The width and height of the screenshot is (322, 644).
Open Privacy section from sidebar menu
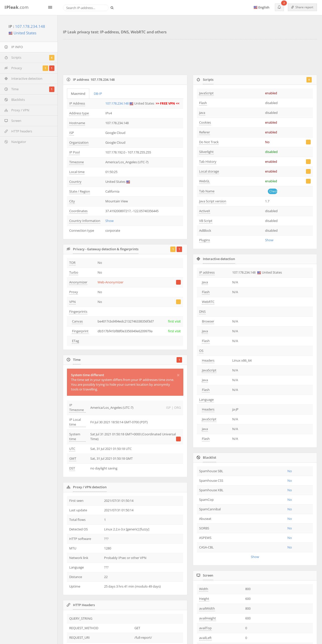click(x=29, y=68)
